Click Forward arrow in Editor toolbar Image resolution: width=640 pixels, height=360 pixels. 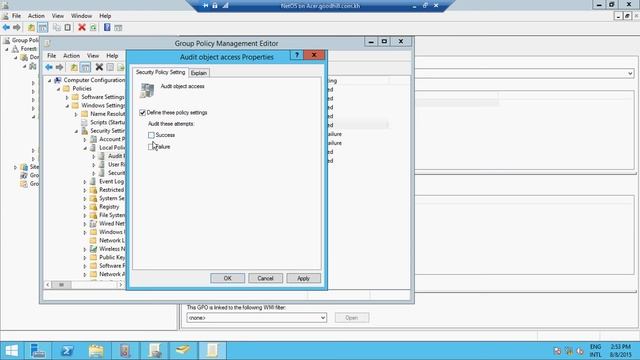60,67
